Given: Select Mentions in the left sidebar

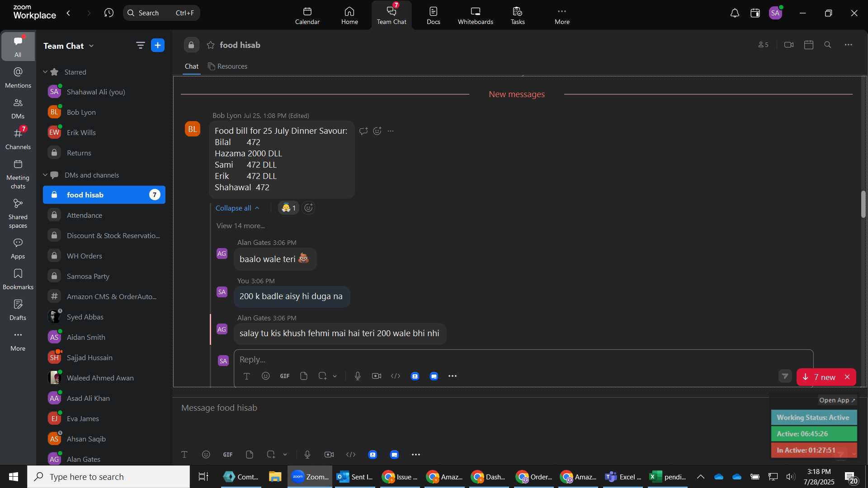Looking at the screenshot, I should coord(18,77).
